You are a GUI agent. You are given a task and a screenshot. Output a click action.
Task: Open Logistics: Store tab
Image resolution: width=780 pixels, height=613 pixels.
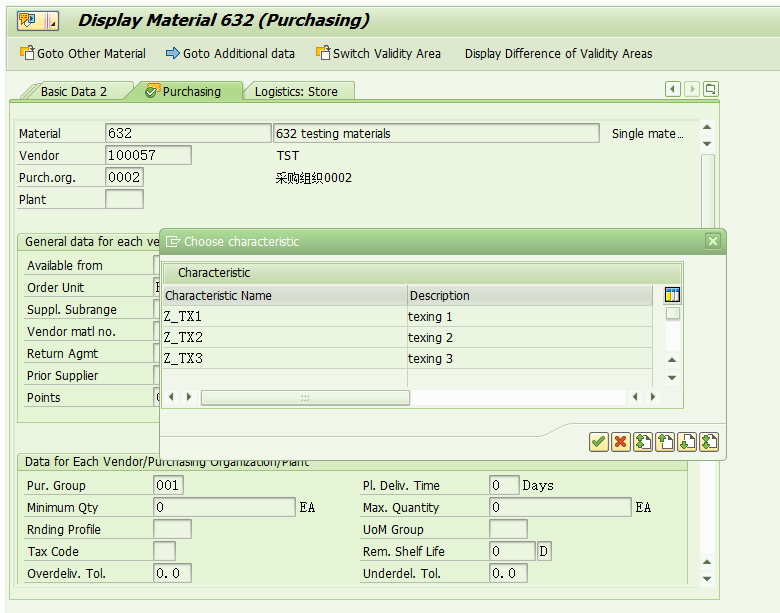point(296,92)
